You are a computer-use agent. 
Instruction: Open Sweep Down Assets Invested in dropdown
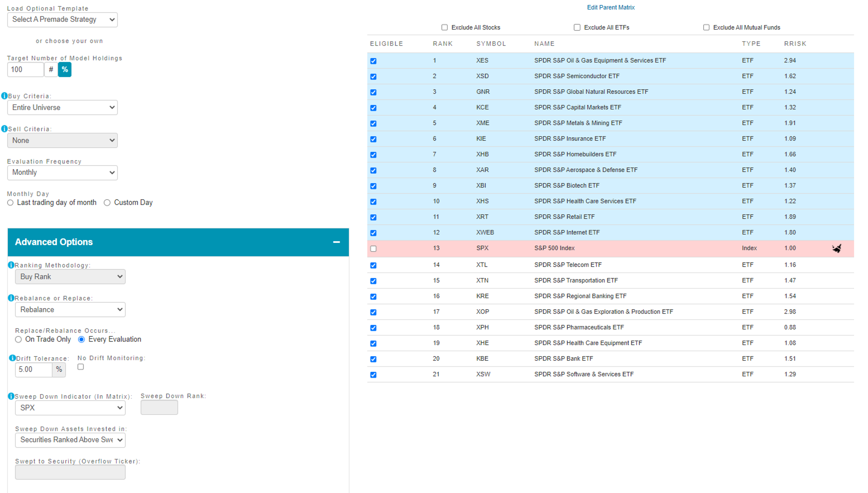70,440
